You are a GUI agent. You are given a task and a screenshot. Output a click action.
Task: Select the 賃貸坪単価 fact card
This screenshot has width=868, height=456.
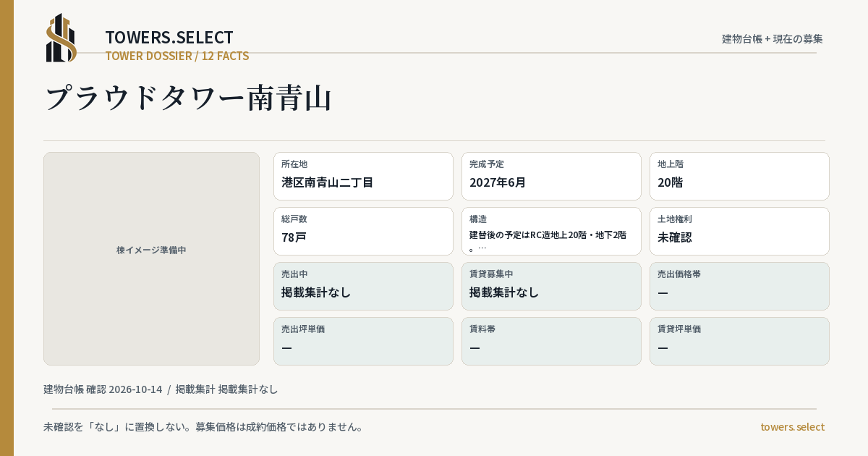click(739, 341)
